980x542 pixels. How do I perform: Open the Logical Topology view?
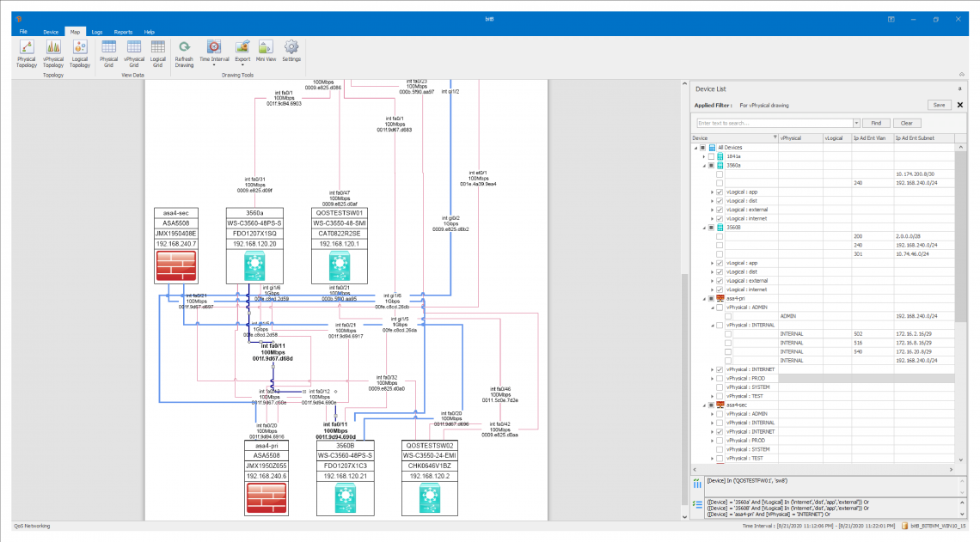pos(80,54)
